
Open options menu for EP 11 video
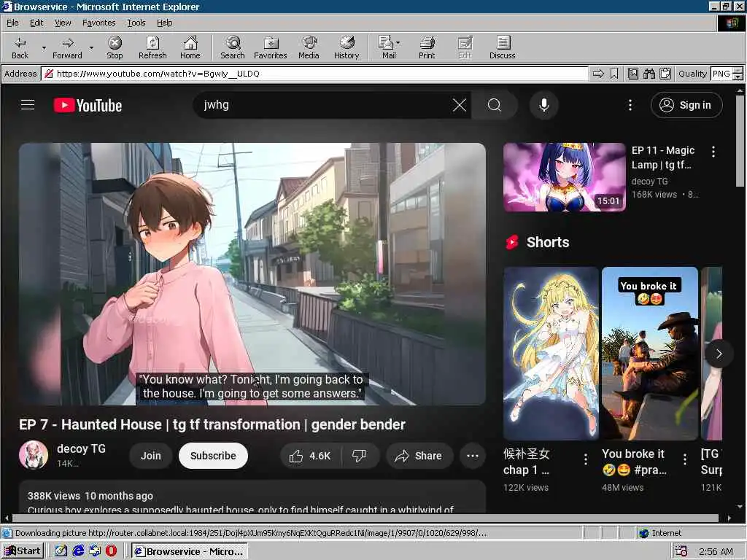point(713,152)
